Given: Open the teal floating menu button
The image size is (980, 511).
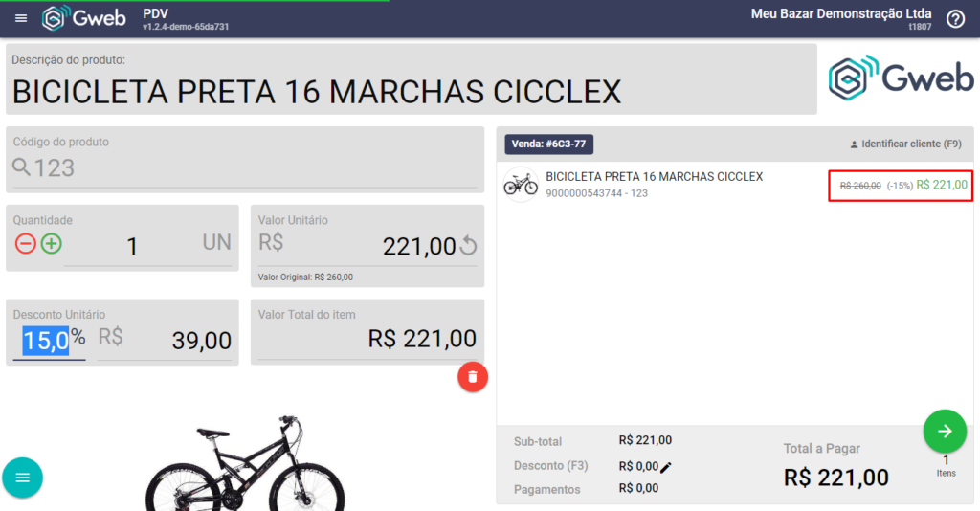Looking at the screenshot, I should click(x=23, y=478).
